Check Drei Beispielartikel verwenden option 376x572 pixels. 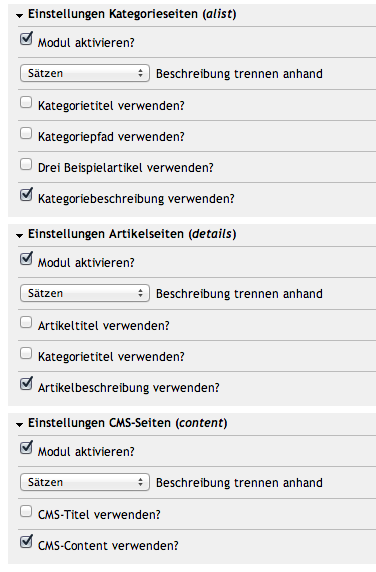click(x=26, y=165)
